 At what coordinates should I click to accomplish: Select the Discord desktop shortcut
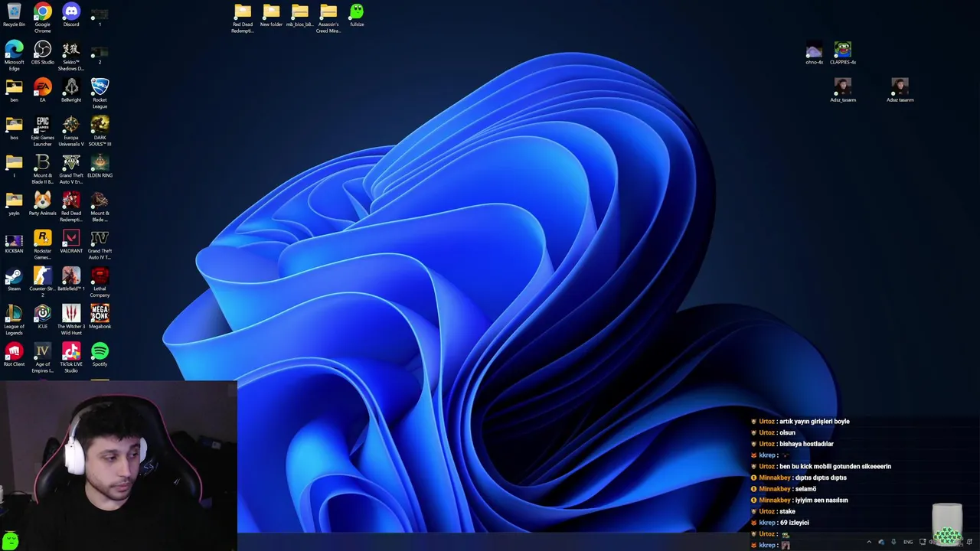pos(71,15)
